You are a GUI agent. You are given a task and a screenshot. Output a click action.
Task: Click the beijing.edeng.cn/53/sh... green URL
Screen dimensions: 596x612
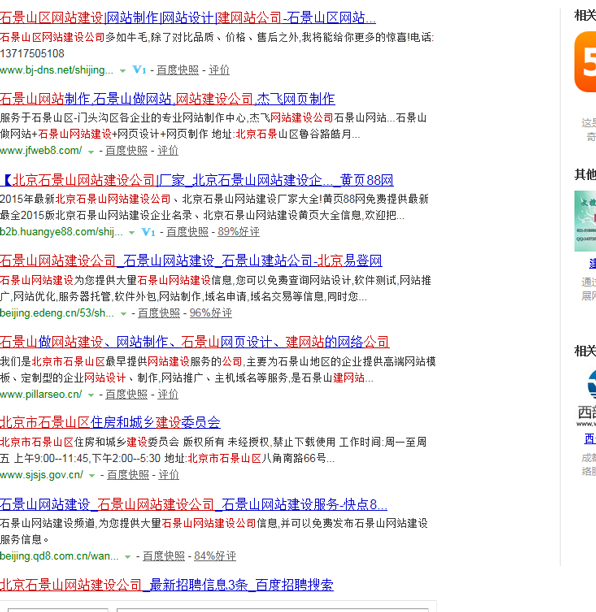click(x=57, y=313)
